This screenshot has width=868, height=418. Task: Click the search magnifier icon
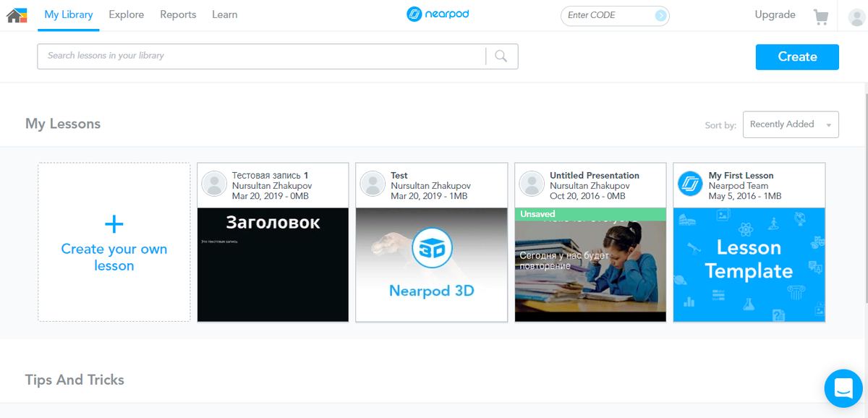click(x=501, y=56)
